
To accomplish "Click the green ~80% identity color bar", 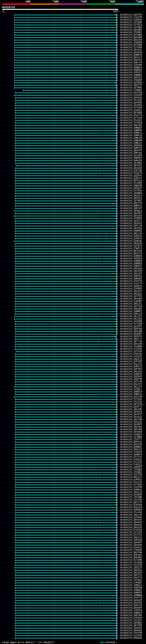I will [101, 4].
